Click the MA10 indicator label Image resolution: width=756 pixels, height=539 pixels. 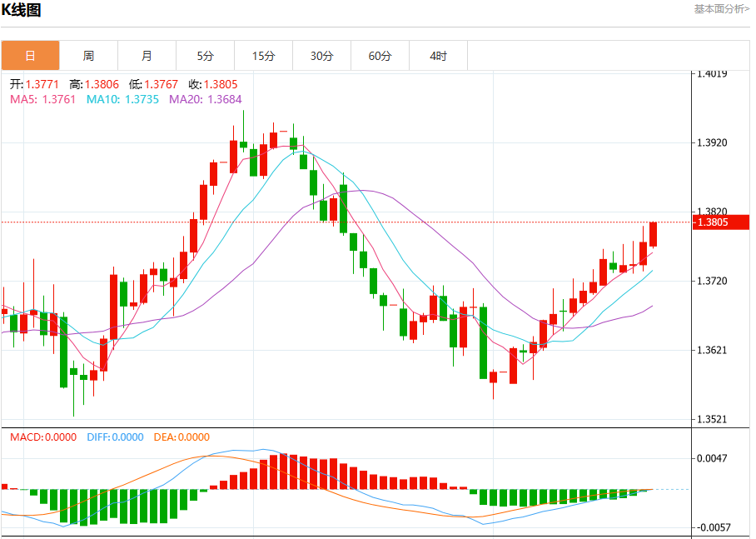coord(122,99)
